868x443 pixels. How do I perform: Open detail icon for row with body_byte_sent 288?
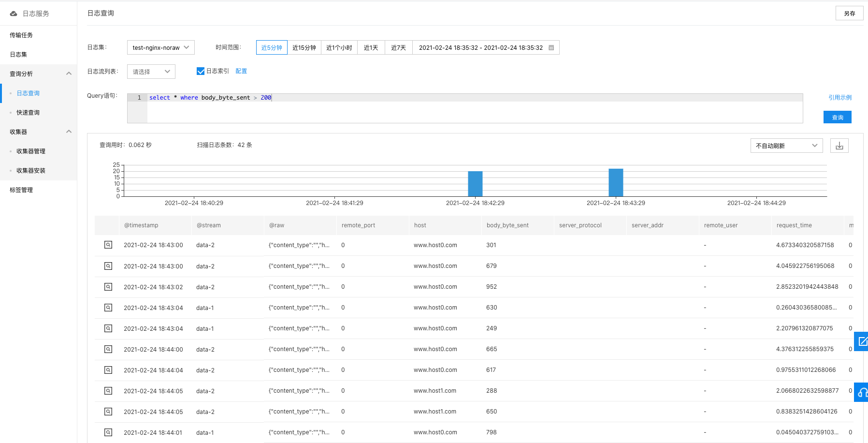(x=108, y=390)
